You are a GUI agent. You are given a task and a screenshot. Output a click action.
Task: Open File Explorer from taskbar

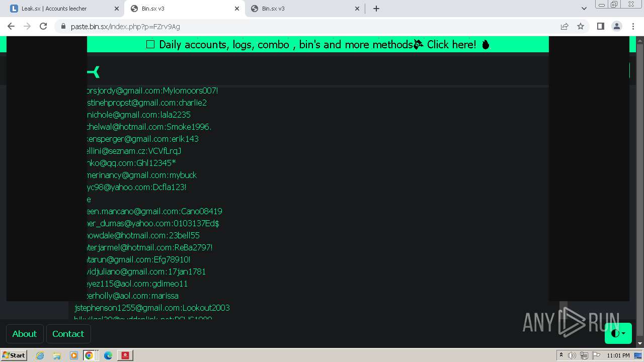(x=57, y=355)
